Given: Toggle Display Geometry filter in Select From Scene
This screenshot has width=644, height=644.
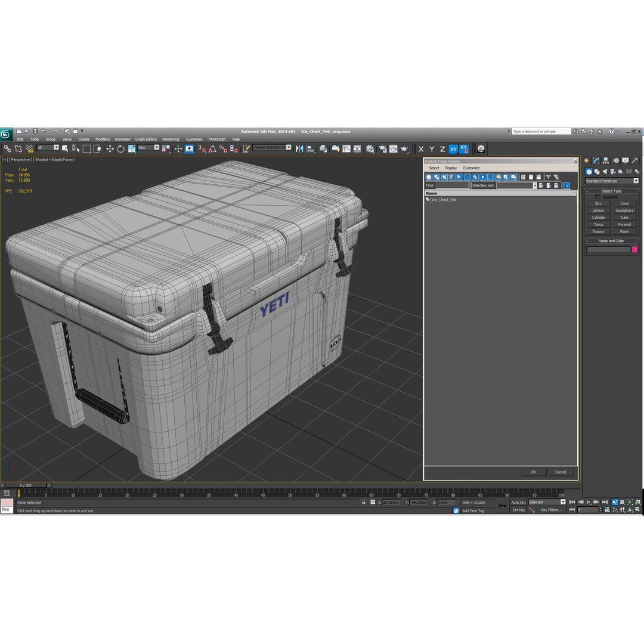Looking at the screenshot, I should tap(429, 177).
